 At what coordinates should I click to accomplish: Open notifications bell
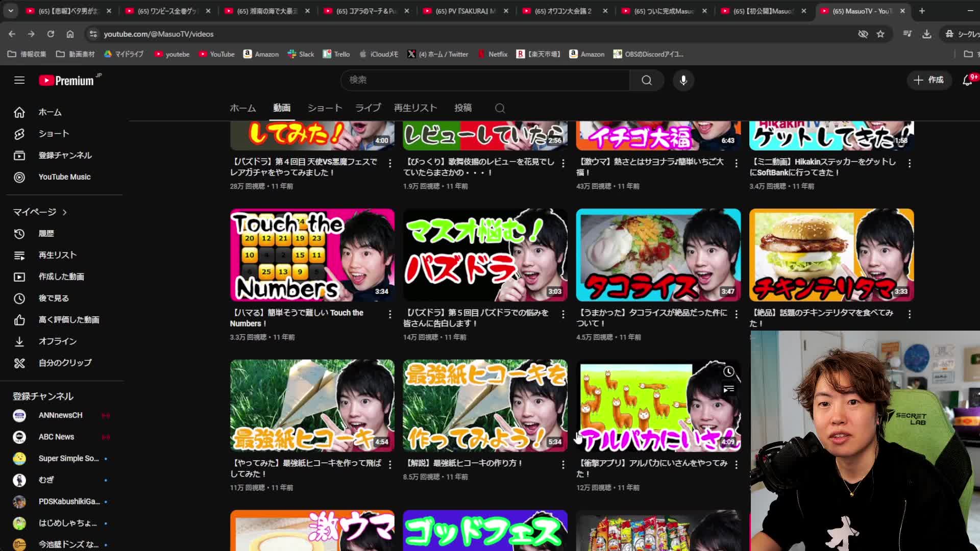point(967,80)
